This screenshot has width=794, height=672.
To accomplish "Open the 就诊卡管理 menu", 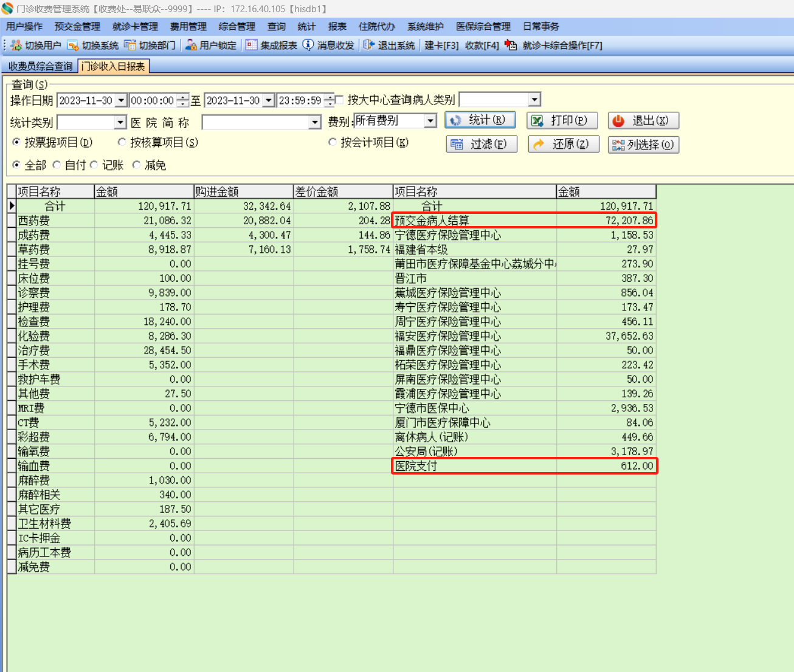I will tap(135, 27).
